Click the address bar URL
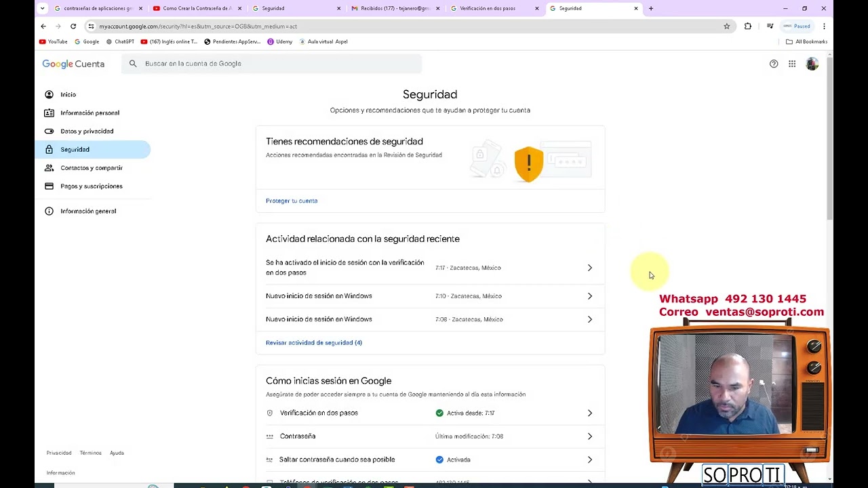868x488 pixels. (x=198, y=26)
